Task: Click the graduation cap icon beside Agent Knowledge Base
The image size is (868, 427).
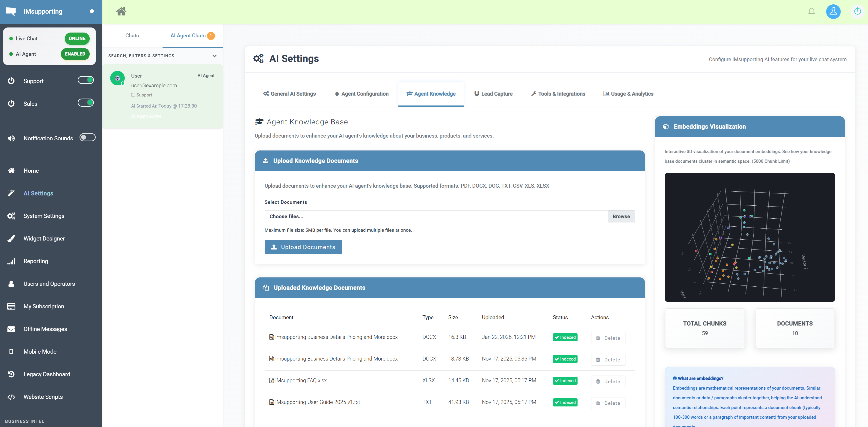Action: 259,122
